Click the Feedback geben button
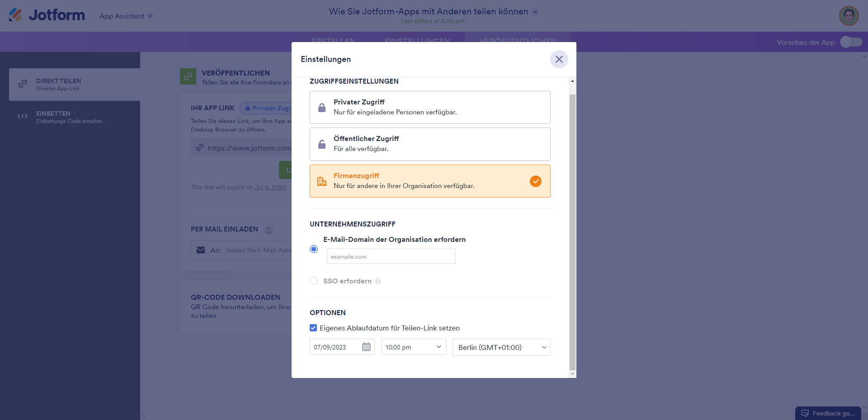Image resolution: width=868 pixels, height=420 pixels. (x=828, y=413)
